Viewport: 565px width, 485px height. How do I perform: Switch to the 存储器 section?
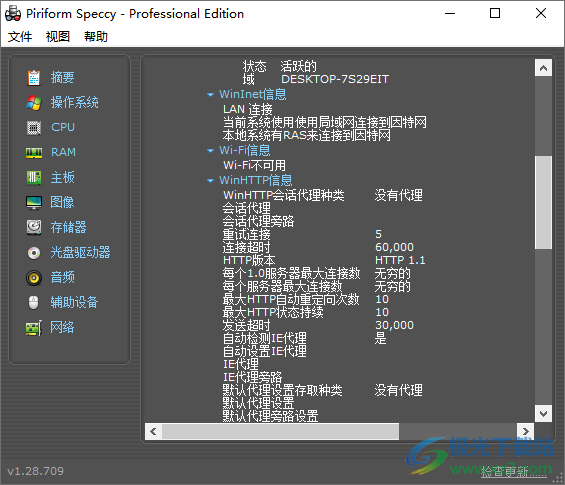tap(68, 227)
